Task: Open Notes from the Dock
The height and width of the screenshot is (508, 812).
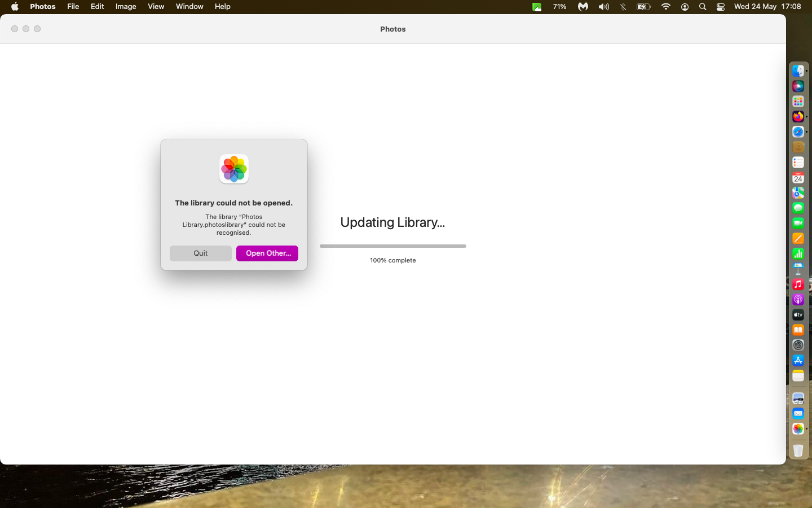Action: pyautogui.click(x=798, y=375)
